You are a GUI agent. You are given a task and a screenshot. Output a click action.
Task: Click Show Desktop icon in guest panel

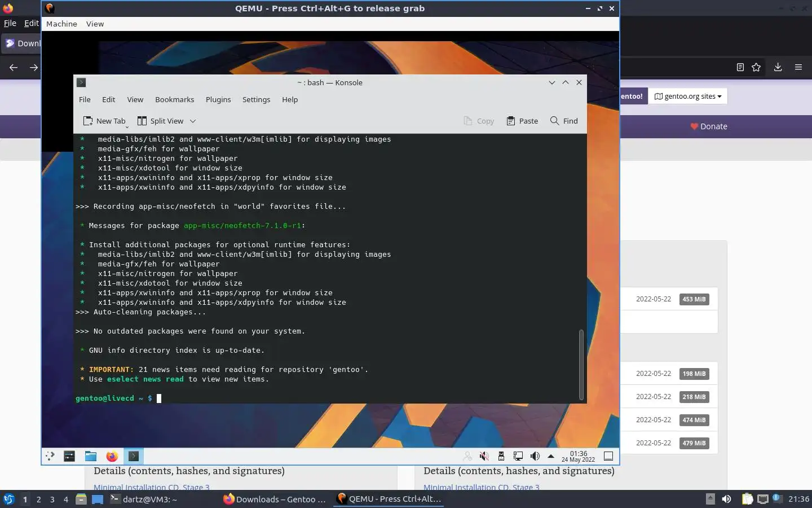pyautogui.click(x=608, y=456)
